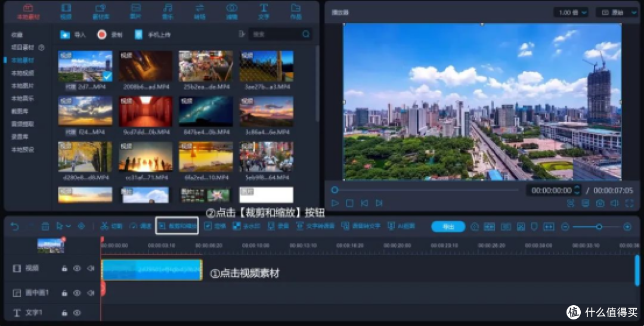Click the scissors split tool

112,226
